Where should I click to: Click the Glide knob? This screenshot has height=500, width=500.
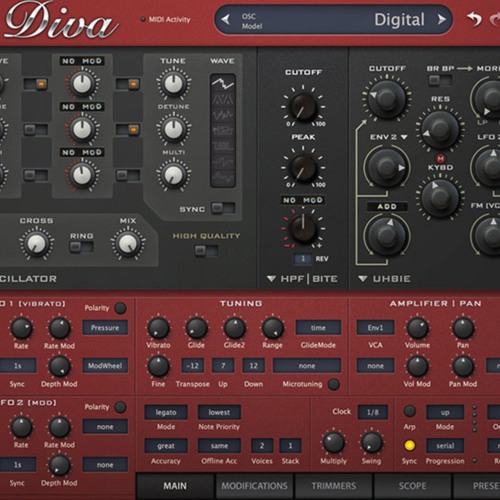coord(196,328)
